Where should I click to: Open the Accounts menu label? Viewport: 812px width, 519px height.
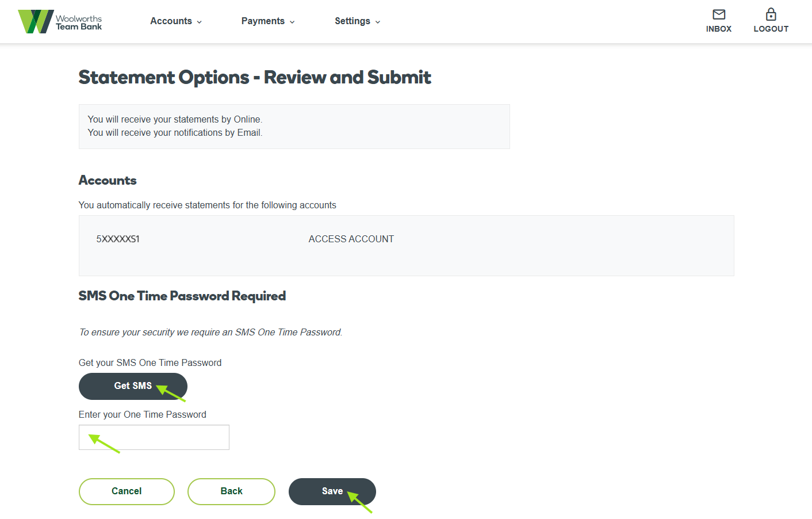click(x=171, y=21)
